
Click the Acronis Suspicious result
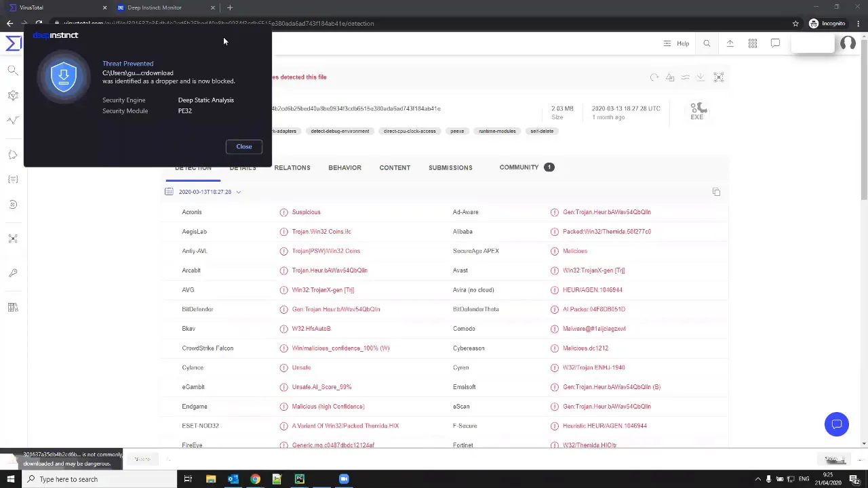click(306, 212)
